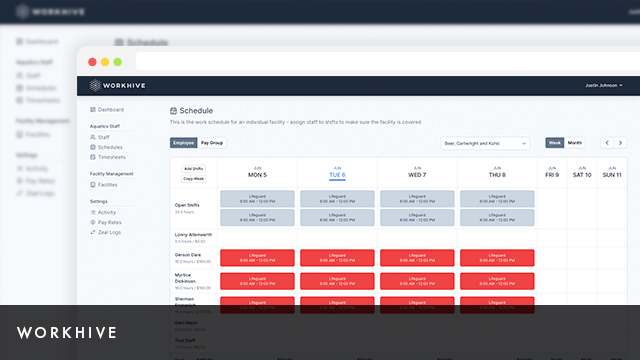Select the highlighted TUE 6 column header
Screen dimensions: 640x360
(x=337, y=173)
